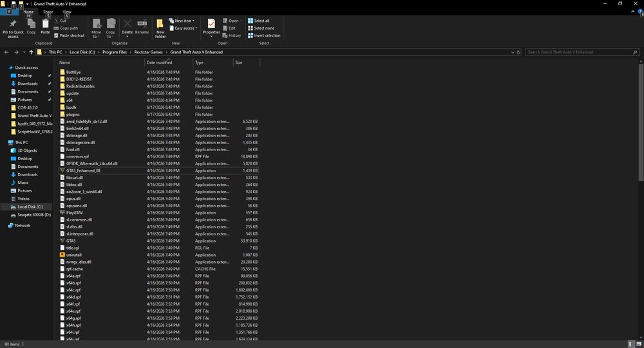This screenshot has width=644, height=348.
Task: Click Pin to Quick access icon
Action: (x=13, y=24)
